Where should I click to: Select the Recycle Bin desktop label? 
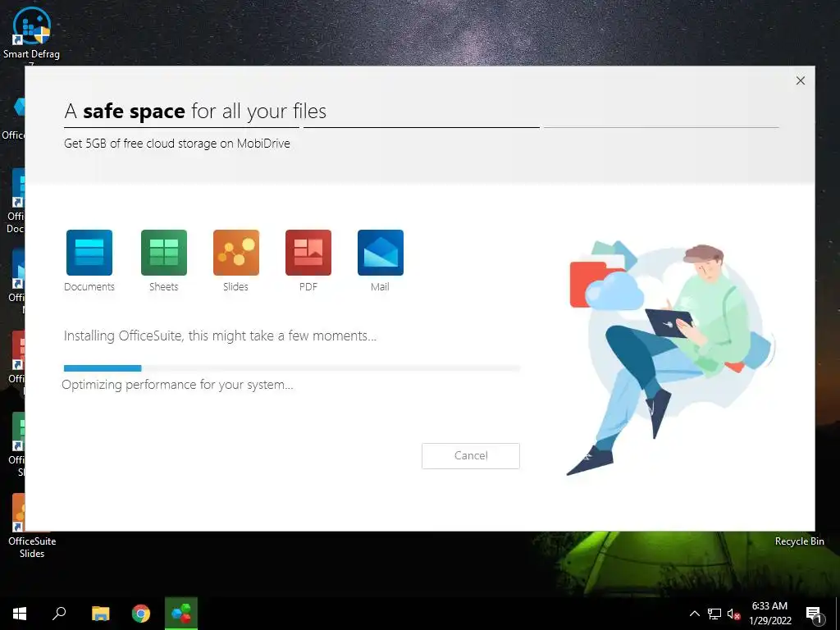click(799, 541)
